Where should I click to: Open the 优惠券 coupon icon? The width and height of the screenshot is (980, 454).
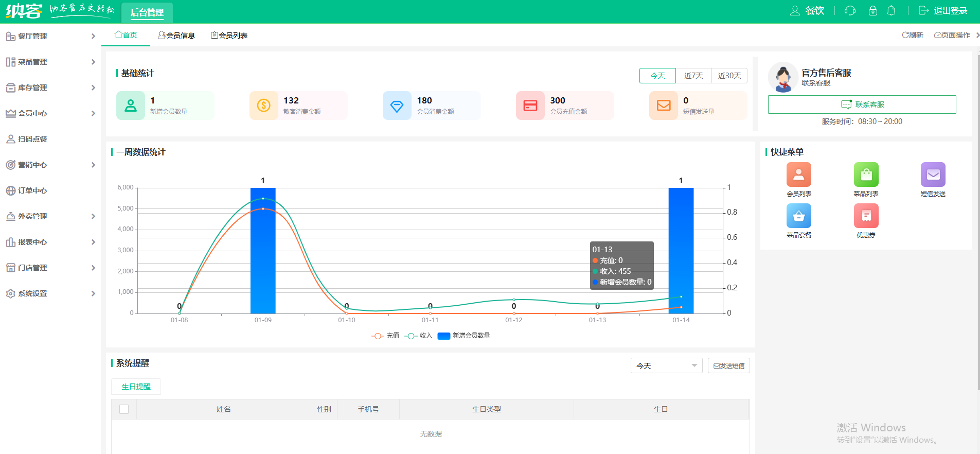click(866, 216)
